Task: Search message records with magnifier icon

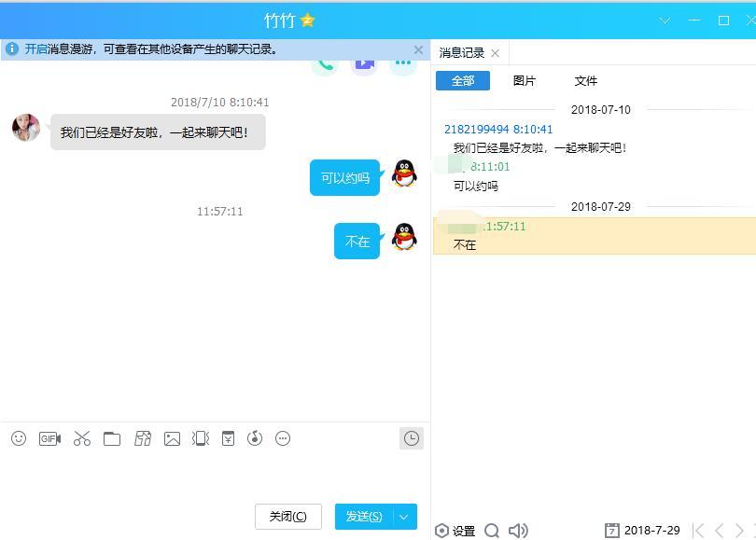Action: click(492, 531)
